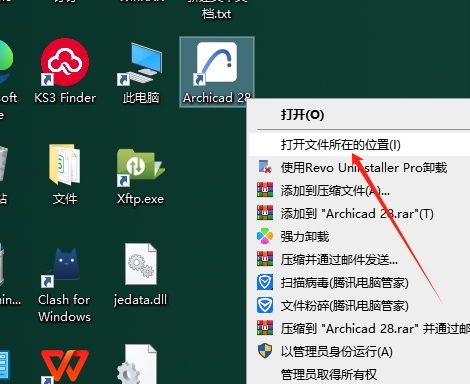The image size is (470, 384).
Task: Choose 添加到压缩文件(A)... entry
Action: (x=359, y=190)
